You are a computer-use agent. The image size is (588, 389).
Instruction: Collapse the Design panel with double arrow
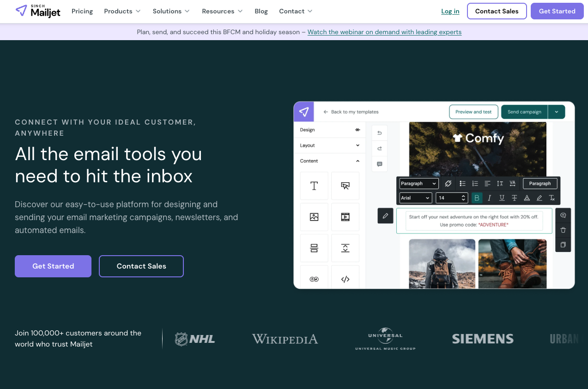(x=358, y=130)
